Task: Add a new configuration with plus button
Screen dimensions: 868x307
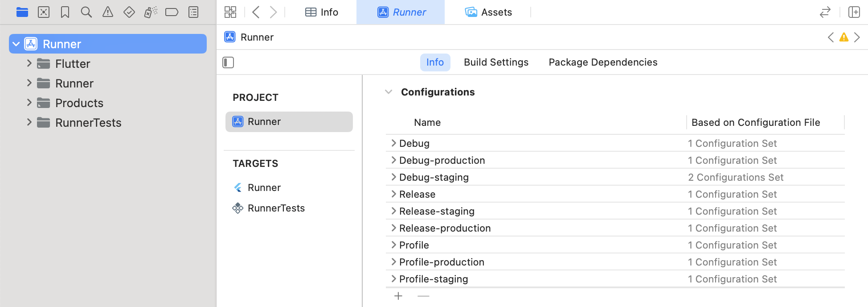Action: click(x=398, y=296)
